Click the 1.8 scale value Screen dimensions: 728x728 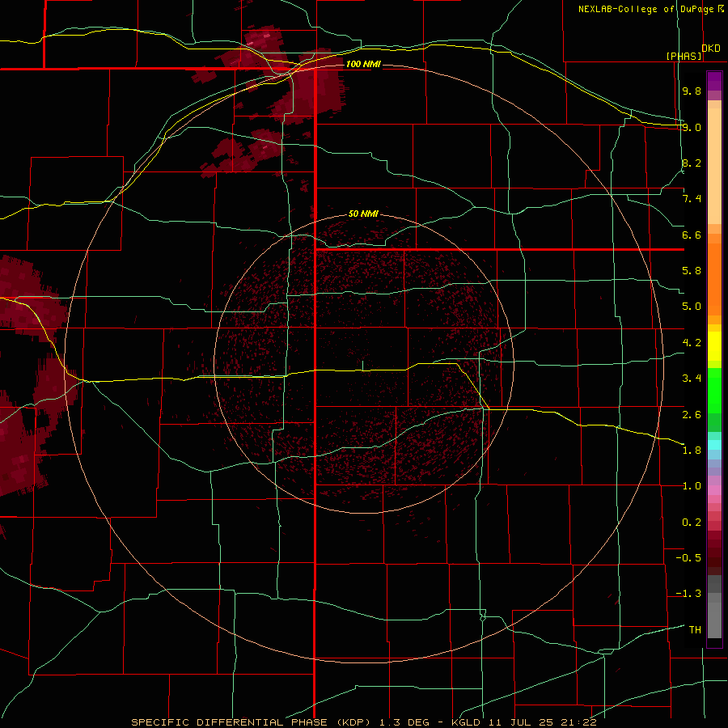(x=692, y=451)
